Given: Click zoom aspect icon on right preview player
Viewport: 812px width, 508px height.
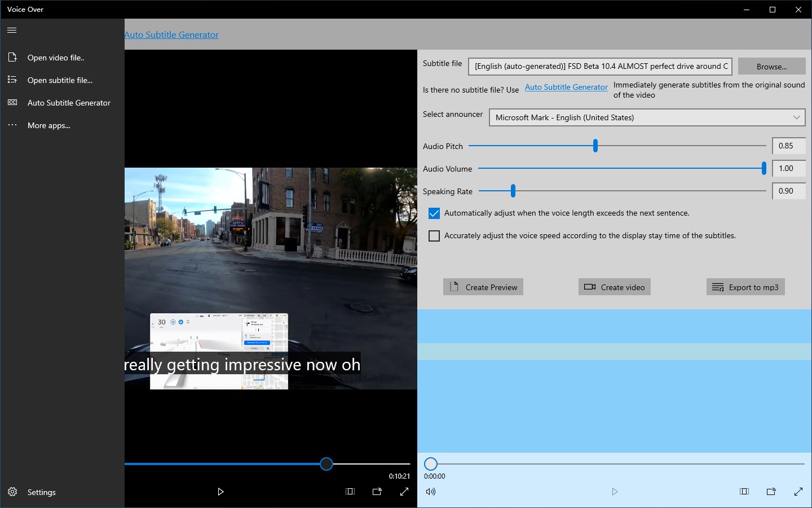Looking at the screenshot, I should [744, 492].
